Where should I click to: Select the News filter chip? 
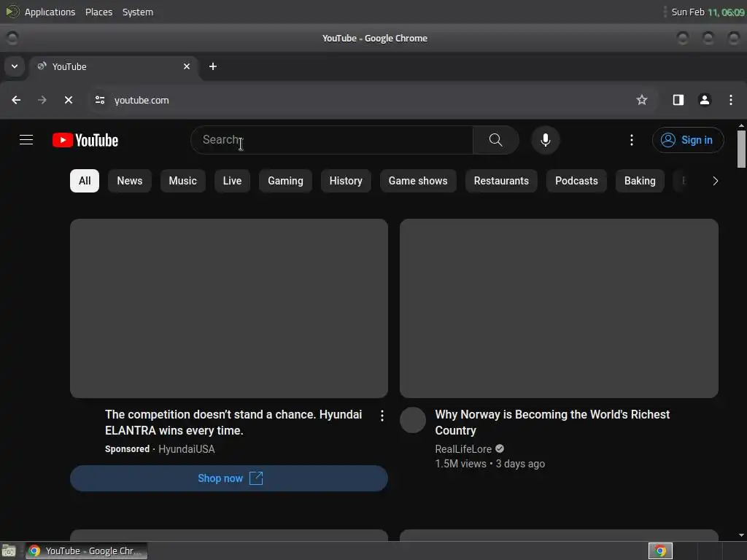(130, 181)
